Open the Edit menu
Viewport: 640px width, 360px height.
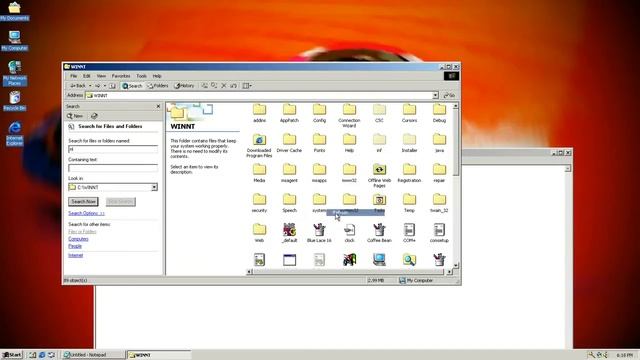[x=87, y=76]
